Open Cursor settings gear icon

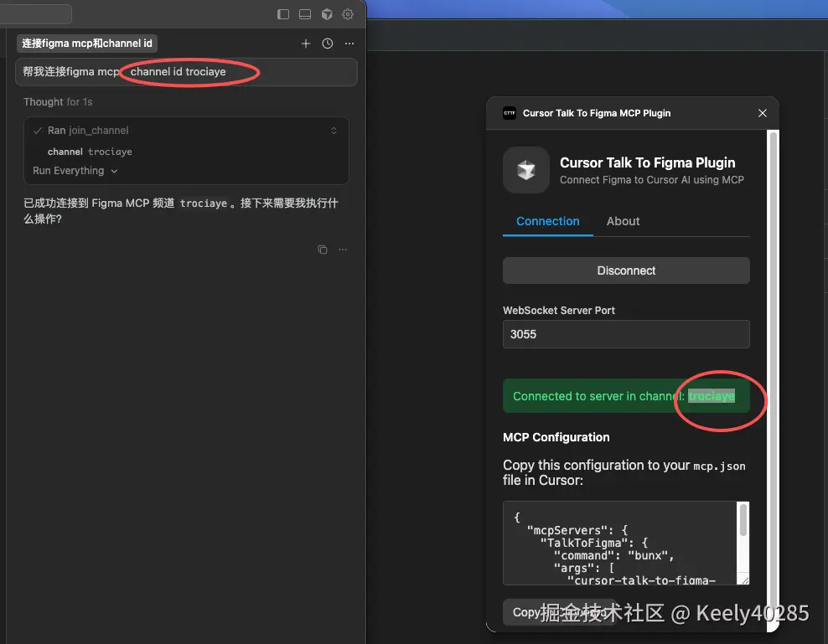point(348,14)
